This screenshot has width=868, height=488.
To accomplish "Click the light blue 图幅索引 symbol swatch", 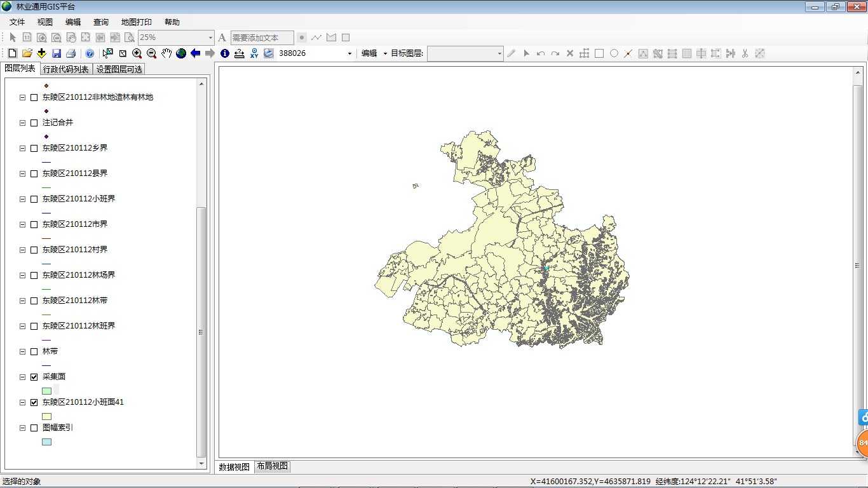I will (47, 442).
